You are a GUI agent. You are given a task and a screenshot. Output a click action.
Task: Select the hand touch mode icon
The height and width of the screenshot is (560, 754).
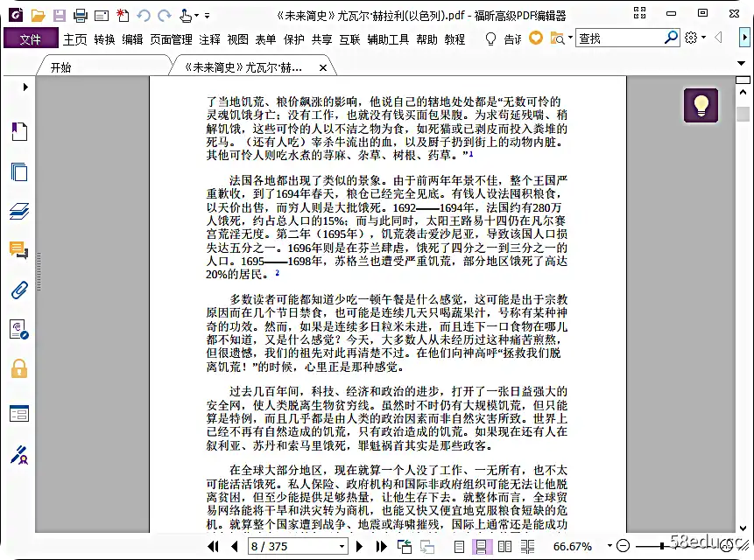point(186,16)
